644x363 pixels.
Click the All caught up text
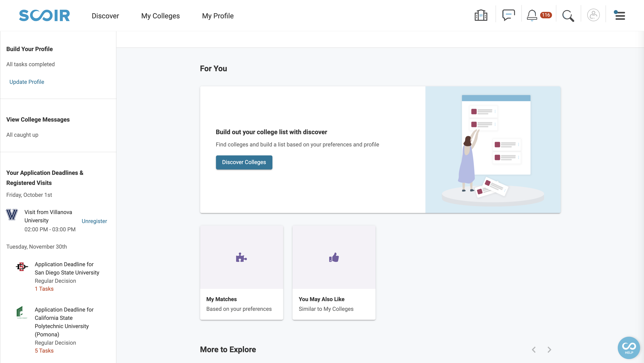tap(22, 135)
